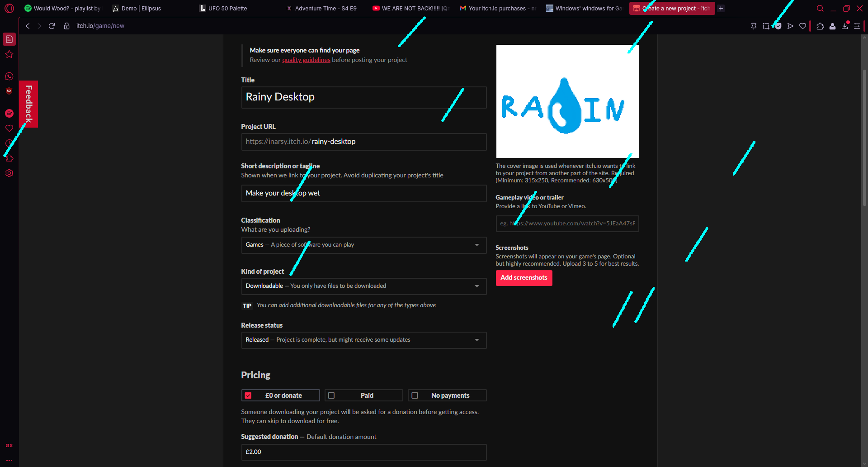Click the Title field with Rainy Desktop

(x=364, y=97)
